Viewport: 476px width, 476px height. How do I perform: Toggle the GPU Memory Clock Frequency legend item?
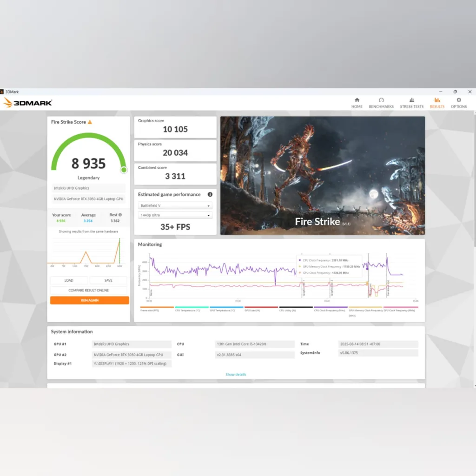tap(365, 311)
